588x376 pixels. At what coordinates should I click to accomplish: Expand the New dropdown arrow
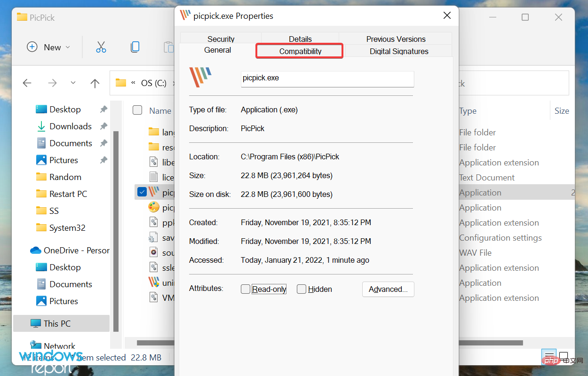(68, 47)
